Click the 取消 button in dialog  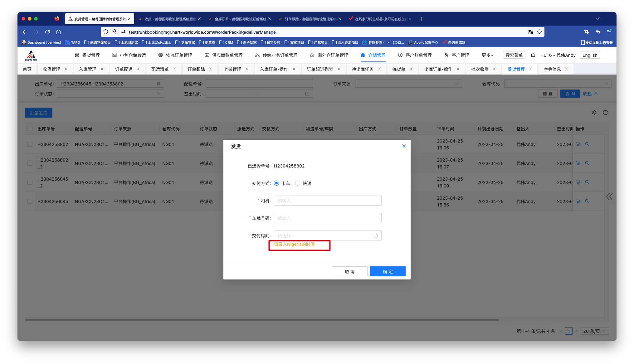[x=349, y=271]
